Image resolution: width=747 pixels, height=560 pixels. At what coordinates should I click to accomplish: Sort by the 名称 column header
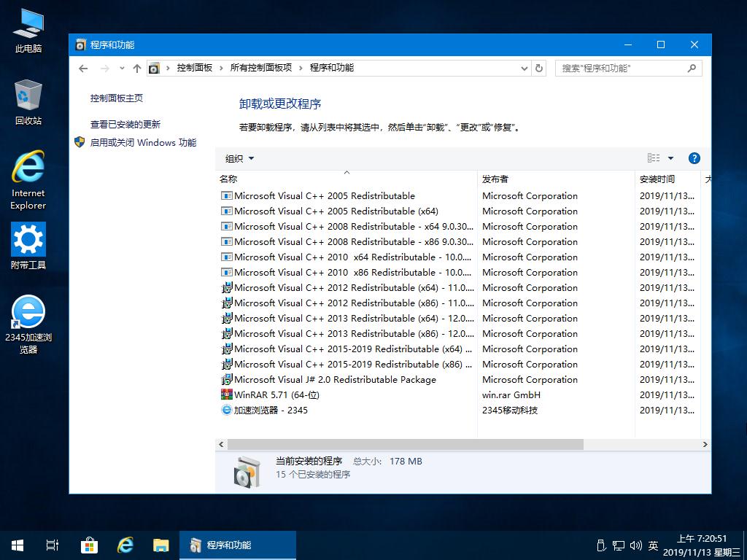coord(347,179)
